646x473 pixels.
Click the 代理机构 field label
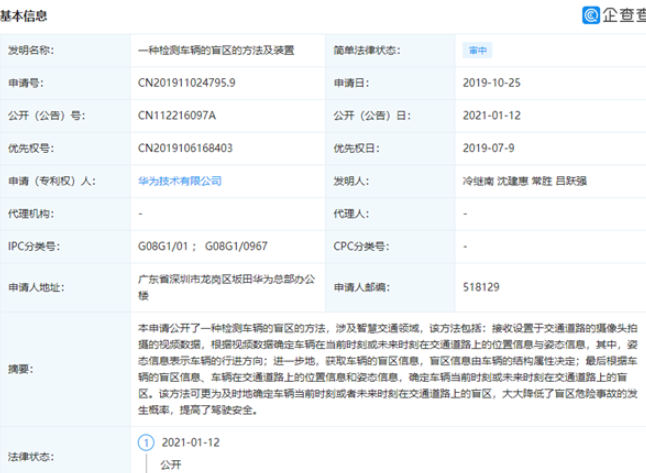click(x=31, y=213)
